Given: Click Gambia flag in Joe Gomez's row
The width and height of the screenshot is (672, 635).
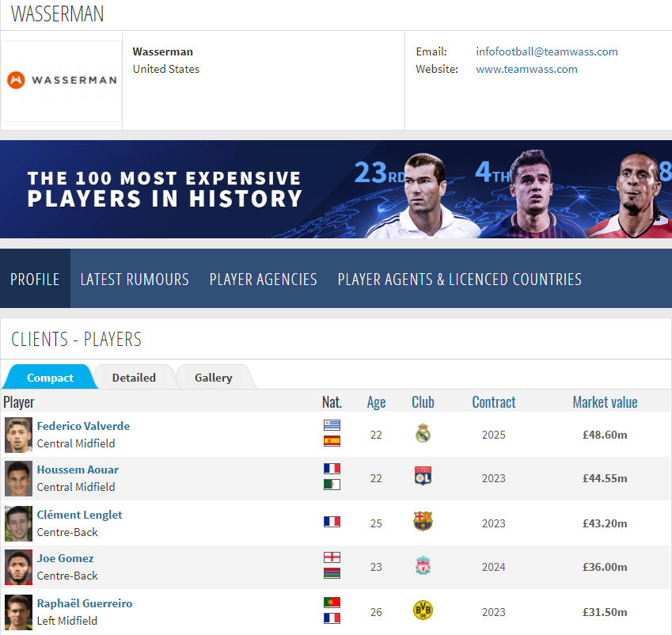Looking at the screenshot, I should click(x=332, y=573).
